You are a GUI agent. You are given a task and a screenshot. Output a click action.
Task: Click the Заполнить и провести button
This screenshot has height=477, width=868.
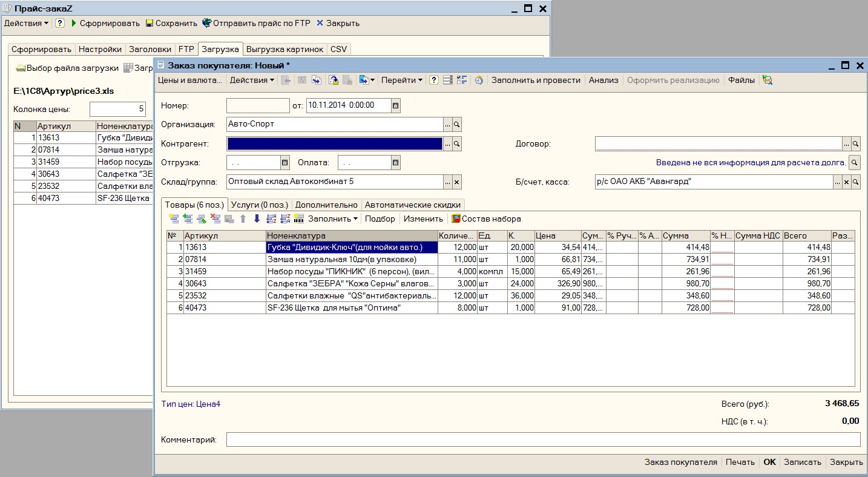tap(536, 80)
